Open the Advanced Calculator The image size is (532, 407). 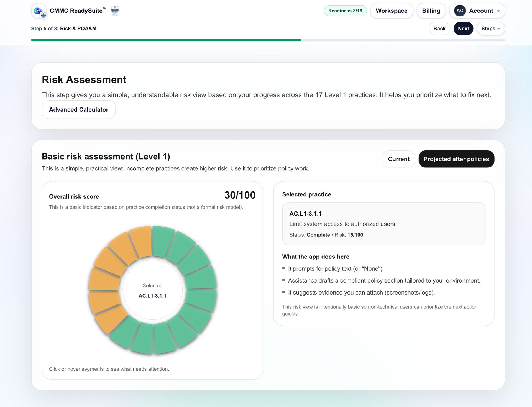click(x=78, y=109)
